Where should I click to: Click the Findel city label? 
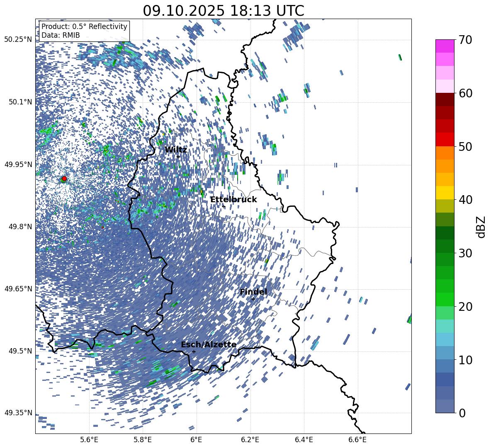tap(253, 292)
